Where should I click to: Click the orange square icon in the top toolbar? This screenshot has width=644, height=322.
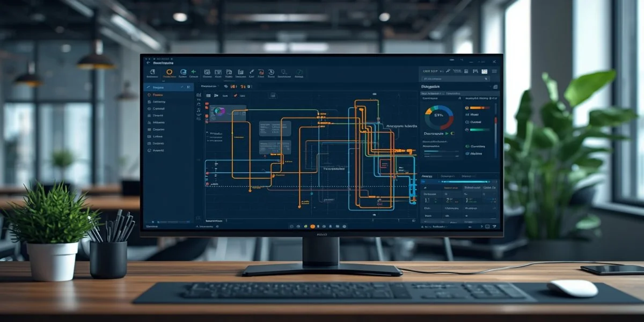point(261,72)
